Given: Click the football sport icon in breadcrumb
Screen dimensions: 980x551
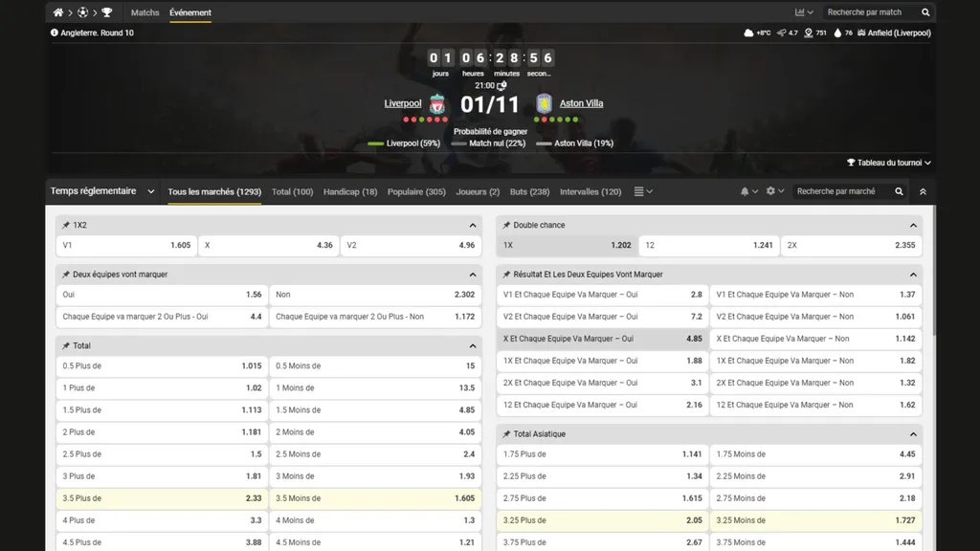Looking at the screenshot, I should coord(82,12).
